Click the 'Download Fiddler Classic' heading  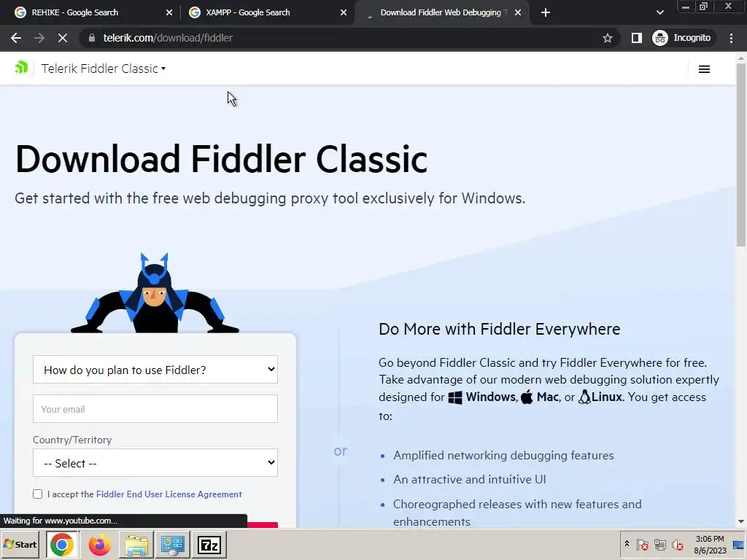pos(221,159)
